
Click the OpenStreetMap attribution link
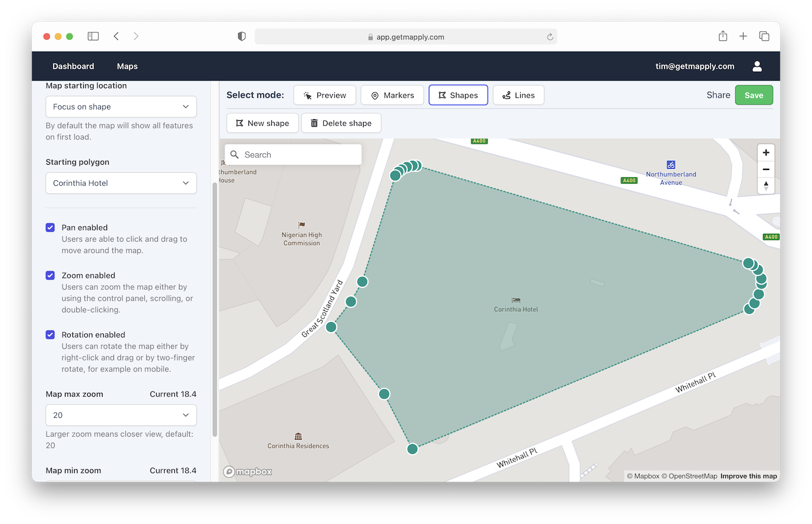[689, 476]
